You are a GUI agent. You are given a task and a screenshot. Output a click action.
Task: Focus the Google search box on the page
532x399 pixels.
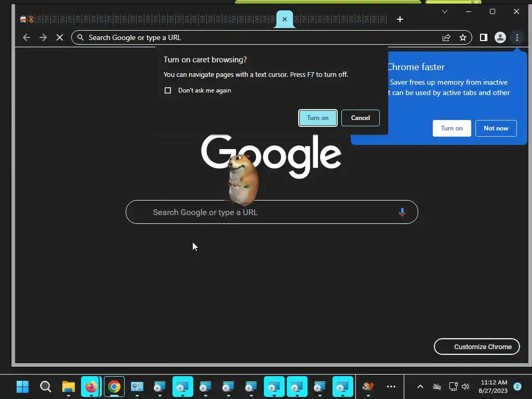coord(272,212)
